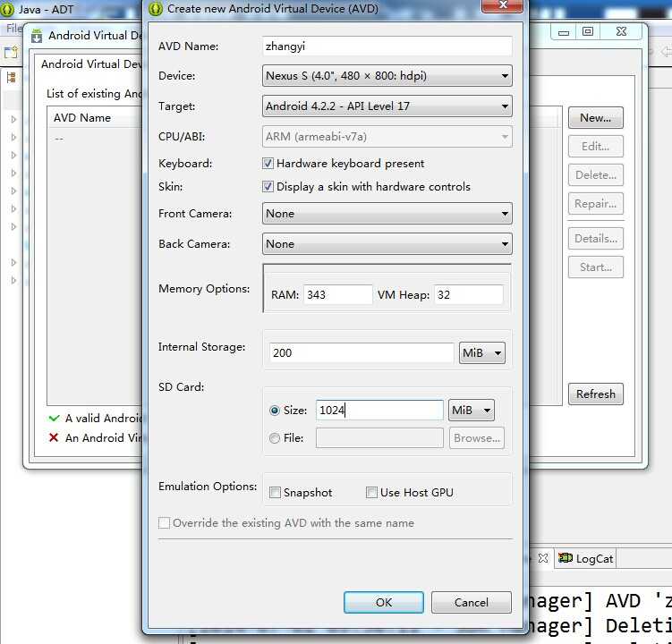Cancel the Create new AVD dialog
This screenshot has width=672, height=644.
[471, 603]
